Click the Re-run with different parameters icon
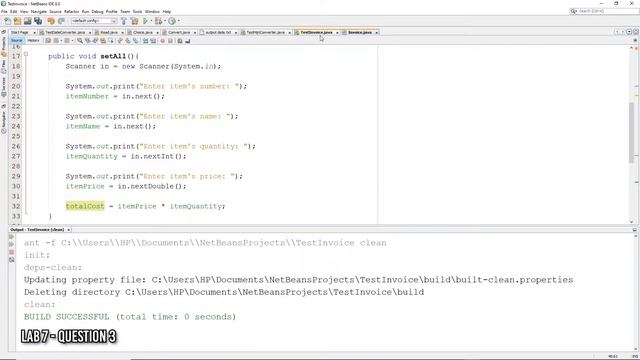The height and width of the screenshot is (360, 640). 11,244
